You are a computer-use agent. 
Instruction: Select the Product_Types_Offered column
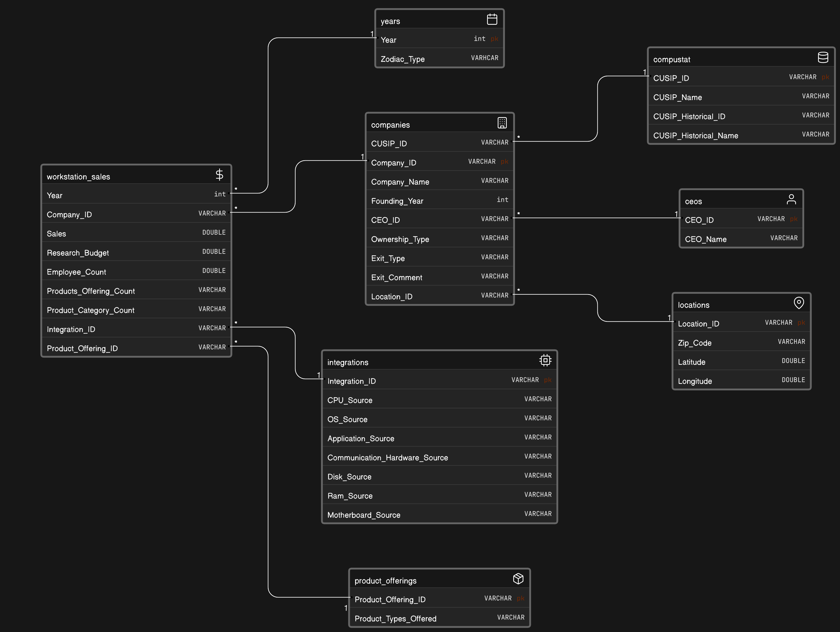[395, 618]
